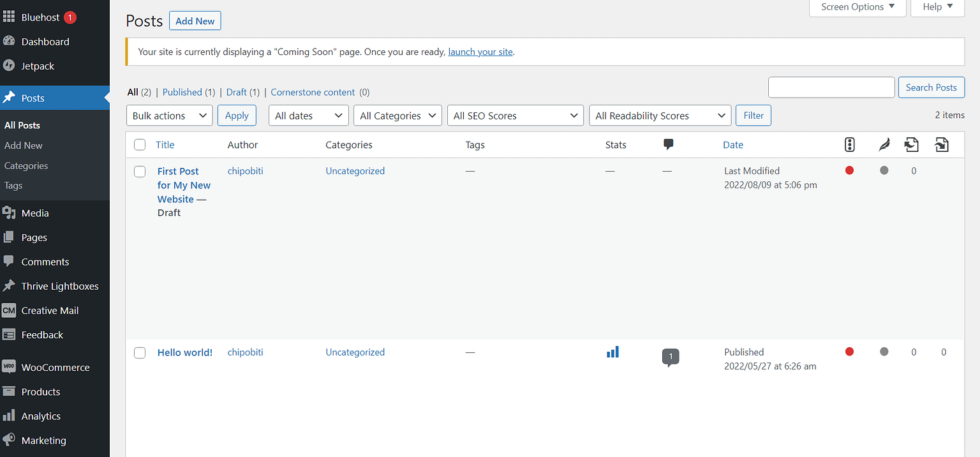This screenshot has height=457, width=980.
Task: Click the comments bubble column header icon
Action: (x=668, y=144)
